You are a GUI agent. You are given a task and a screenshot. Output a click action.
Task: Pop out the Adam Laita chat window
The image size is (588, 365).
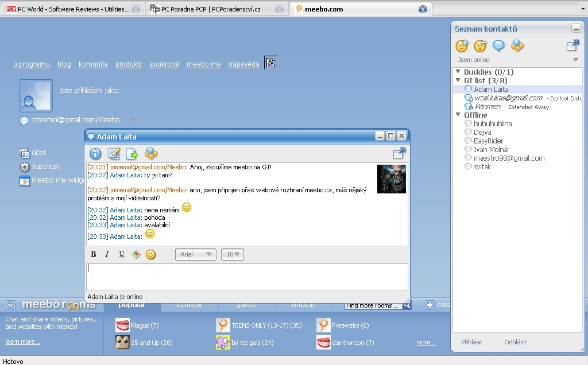400,153
